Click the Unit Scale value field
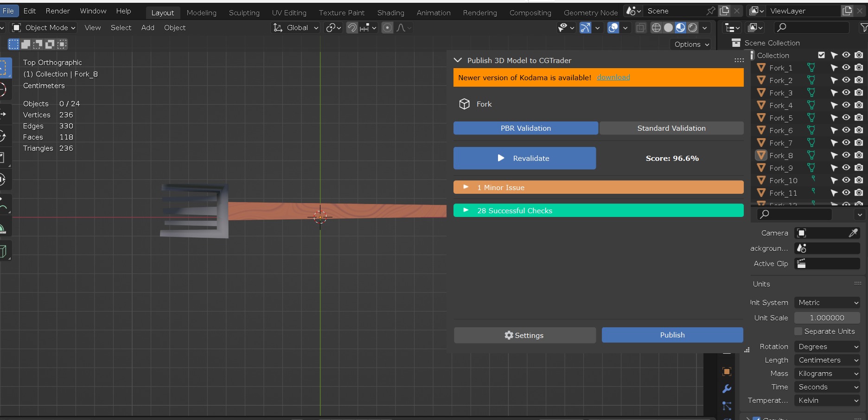 coord(828,318)
